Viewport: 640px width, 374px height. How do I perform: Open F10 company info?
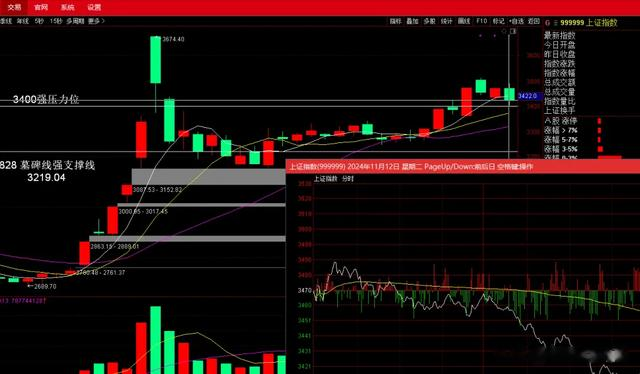[x=482, y=21]
